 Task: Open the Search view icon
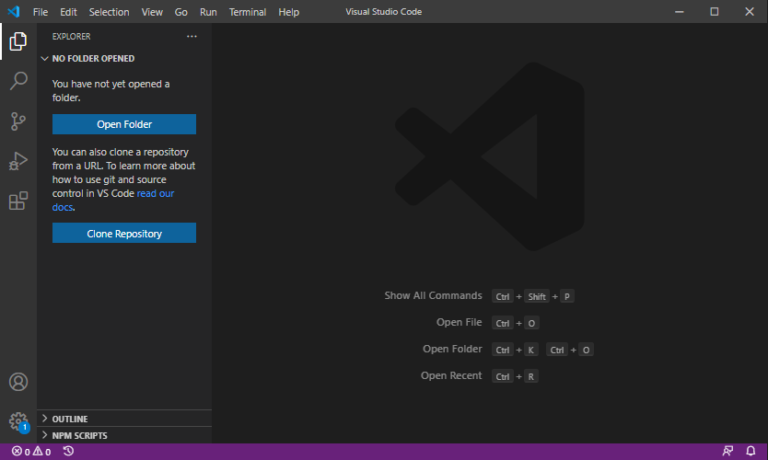[18, 81]
